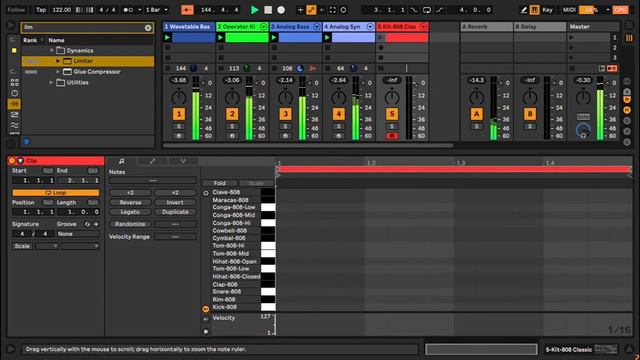Screen dimensions: 640x360
Task: Select Glue Compressor in browser results
Action: 97,72
